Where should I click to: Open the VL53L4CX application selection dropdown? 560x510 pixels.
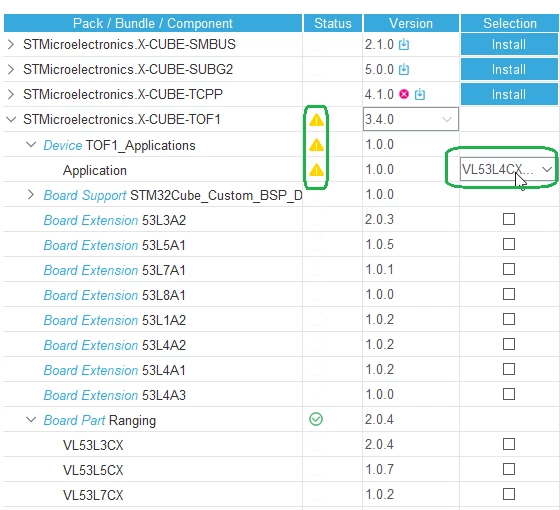tap(507, 169)
